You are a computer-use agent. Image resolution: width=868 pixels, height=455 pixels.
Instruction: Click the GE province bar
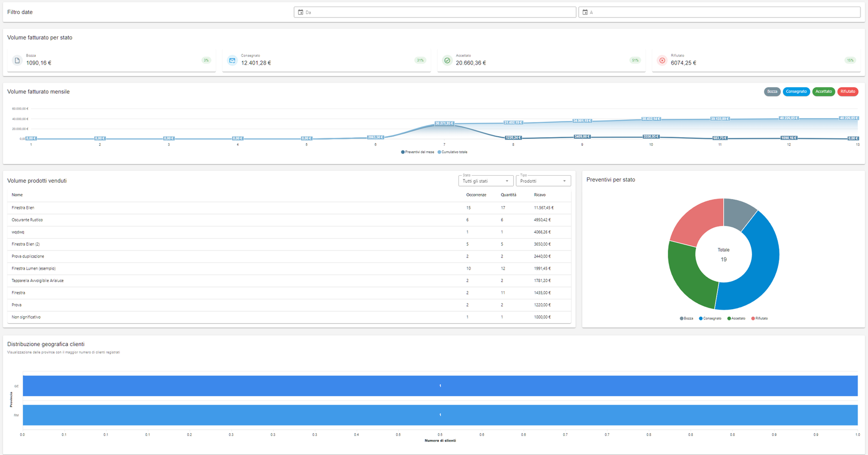(440, 386)
